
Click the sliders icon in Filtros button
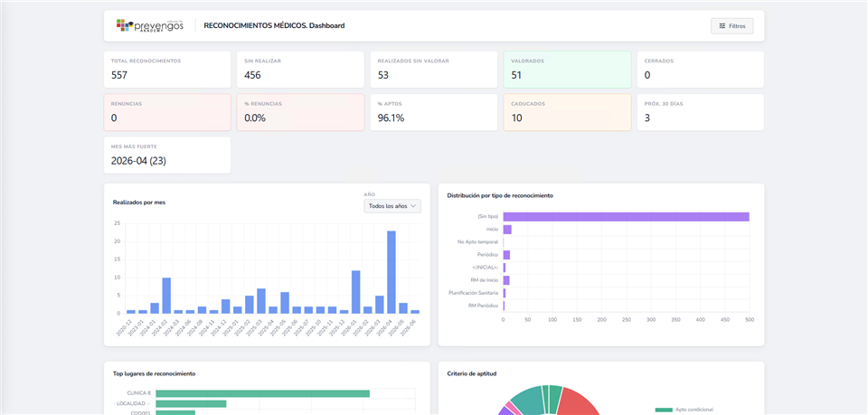722,26
